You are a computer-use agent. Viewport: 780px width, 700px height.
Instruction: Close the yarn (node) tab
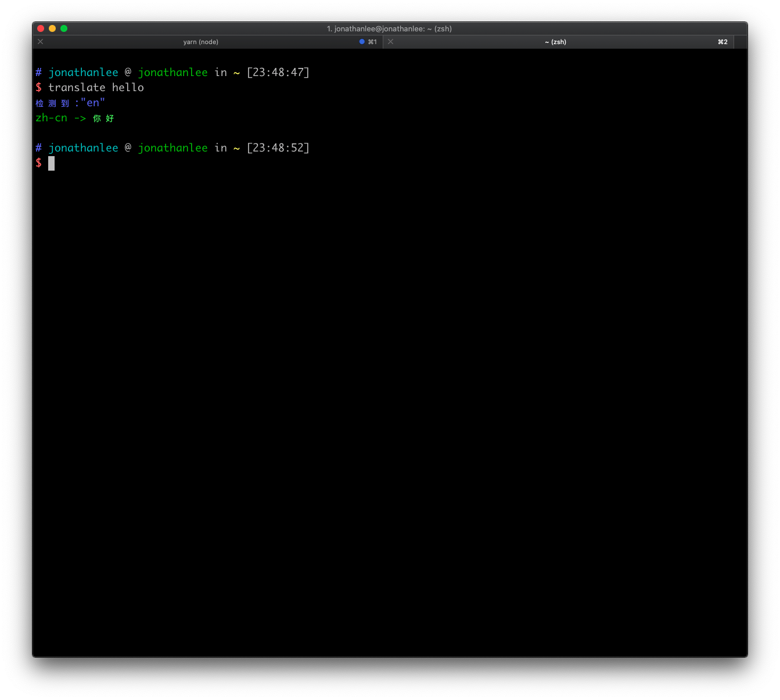pos(41,42)
